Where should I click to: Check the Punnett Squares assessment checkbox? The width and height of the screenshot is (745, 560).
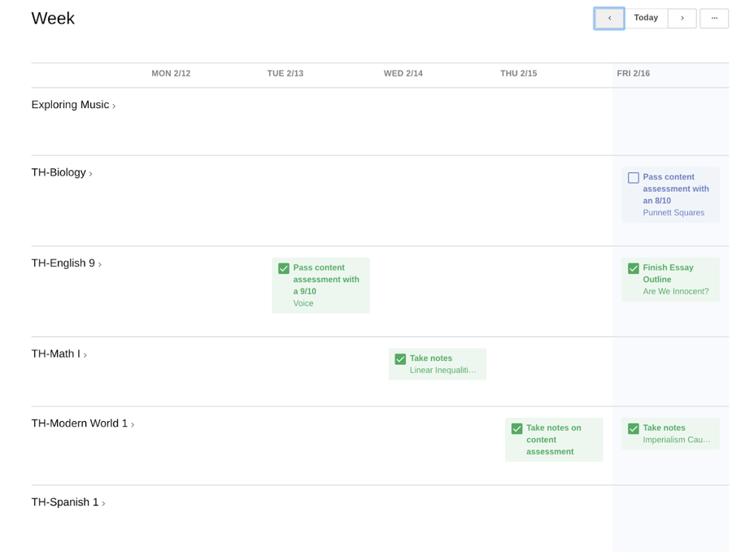(x=633, y=177)
